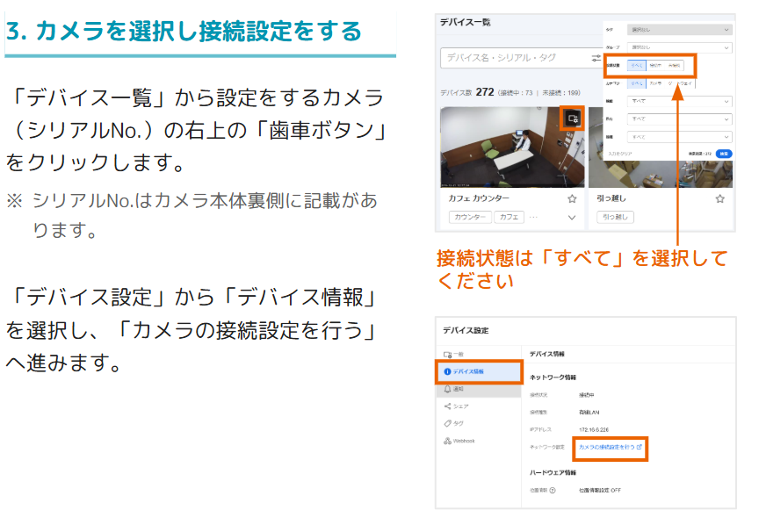759x532 pixels.
Task: Click the device count 272
Action: pyautogui.click(x=485, y=92)
